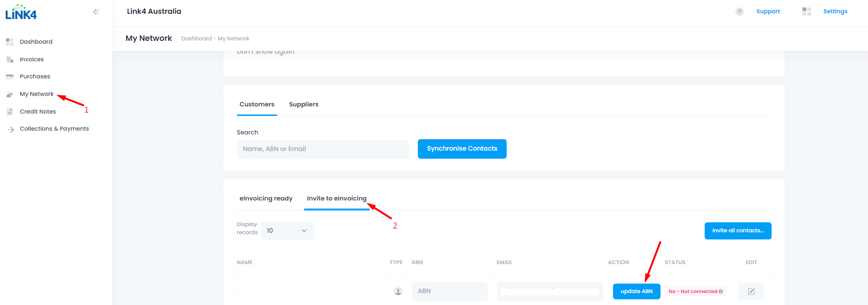Screen dimensions: 868x305
Task: Click the Dashboard sidebar icon
Action: click(9, 42)
